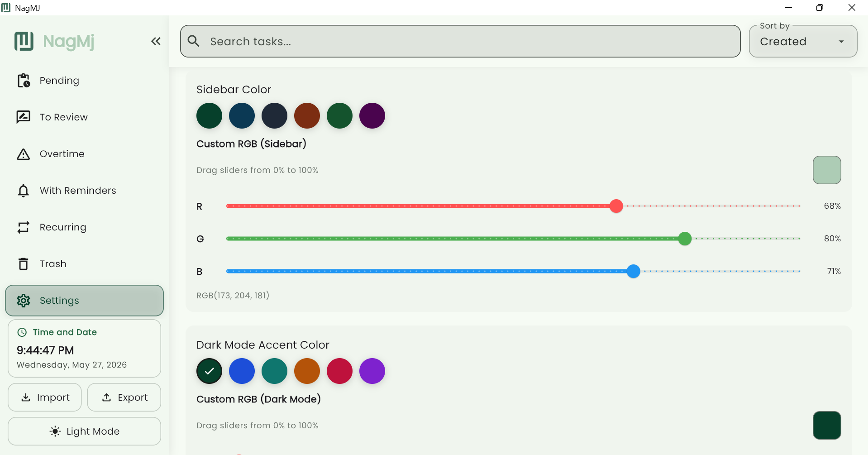Pick the rust brown sidebar color swatch

point(307,116)
